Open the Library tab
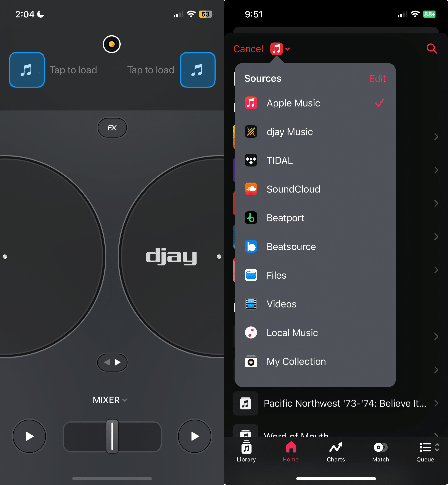The image size is (448, 485). tap(246, 451)
